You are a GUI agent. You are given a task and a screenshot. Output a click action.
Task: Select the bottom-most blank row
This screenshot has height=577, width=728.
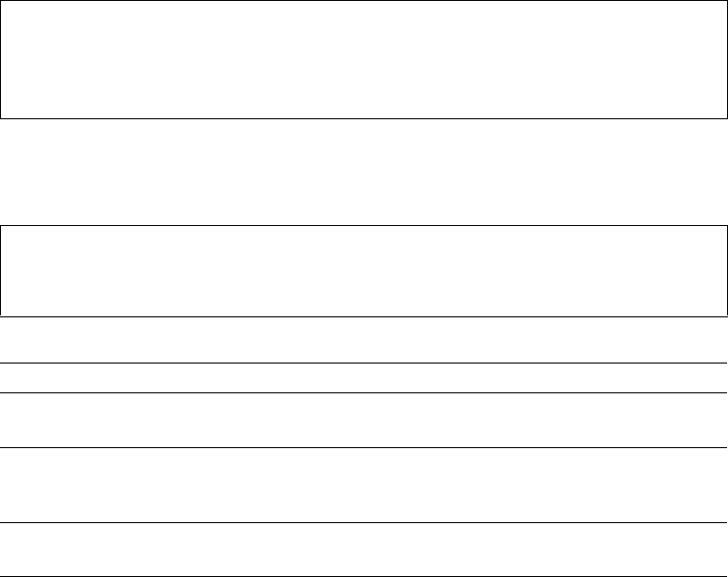[364, 550]
